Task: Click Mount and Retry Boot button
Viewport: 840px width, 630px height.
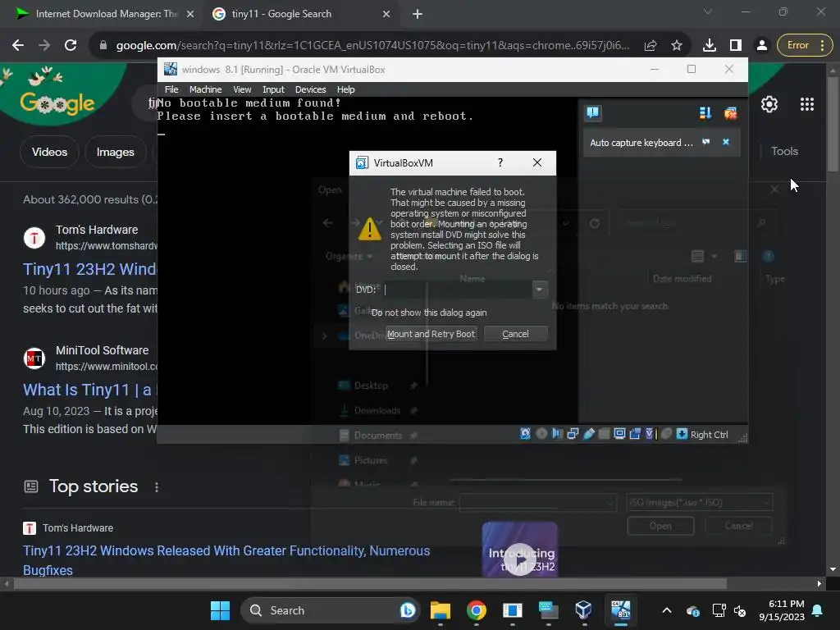Action: click(431, 334)
